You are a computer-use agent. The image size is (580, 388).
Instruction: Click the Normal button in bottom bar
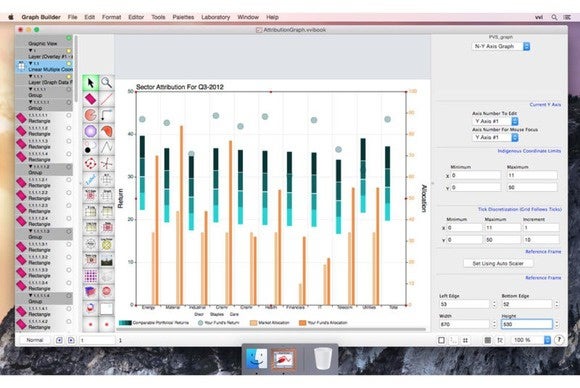tap(35, 340)
